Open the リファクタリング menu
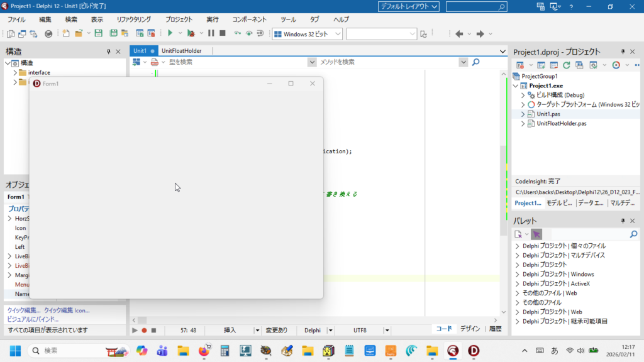This screenshot has width=644, height=362. click(x=133, y=19)
